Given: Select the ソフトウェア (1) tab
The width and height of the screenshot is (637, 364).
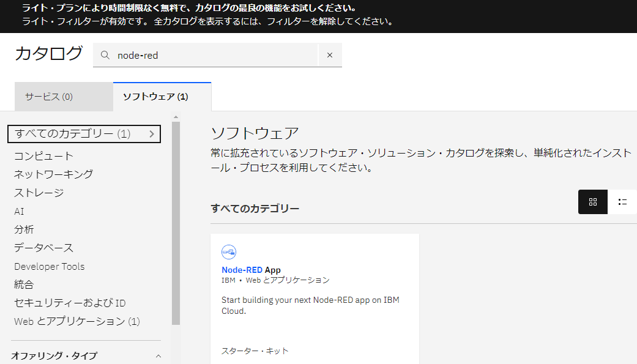Looking at the screenshot, I should [162, 97].
